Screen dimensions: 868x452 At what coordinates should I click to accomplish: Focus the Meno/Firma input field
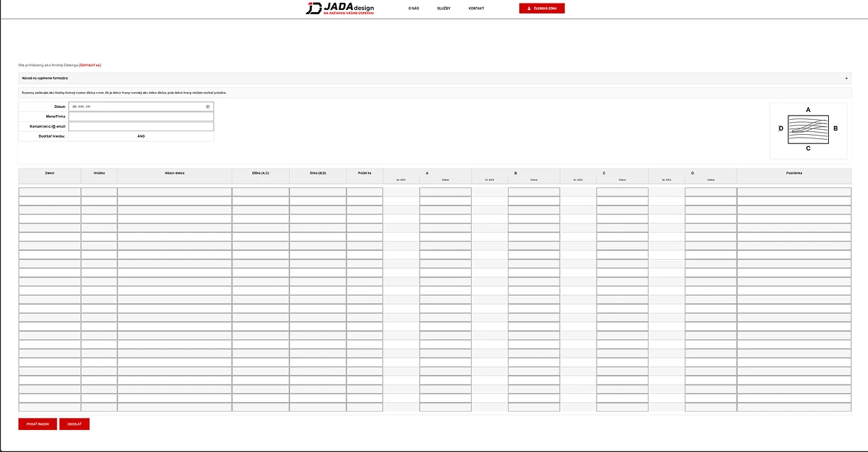click(x=141, y=116)
